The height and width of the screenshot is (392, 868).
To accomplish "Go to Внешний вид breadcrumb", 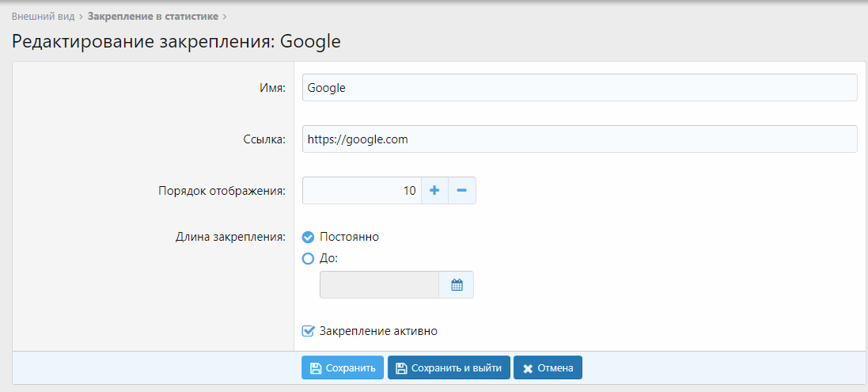I will point(44,16).
